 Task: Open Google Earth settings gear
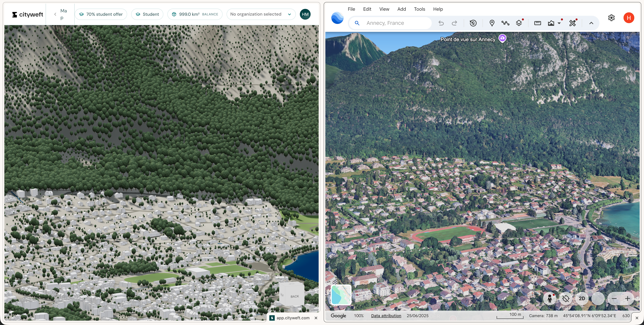pyautogui.click(x=611, y=18)
